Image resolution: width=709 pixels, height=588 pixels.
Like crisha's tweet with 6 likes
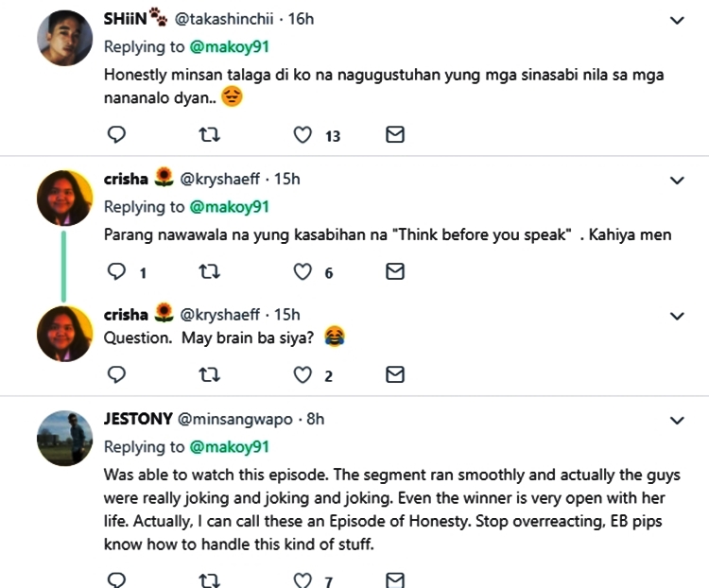point(303,272)
